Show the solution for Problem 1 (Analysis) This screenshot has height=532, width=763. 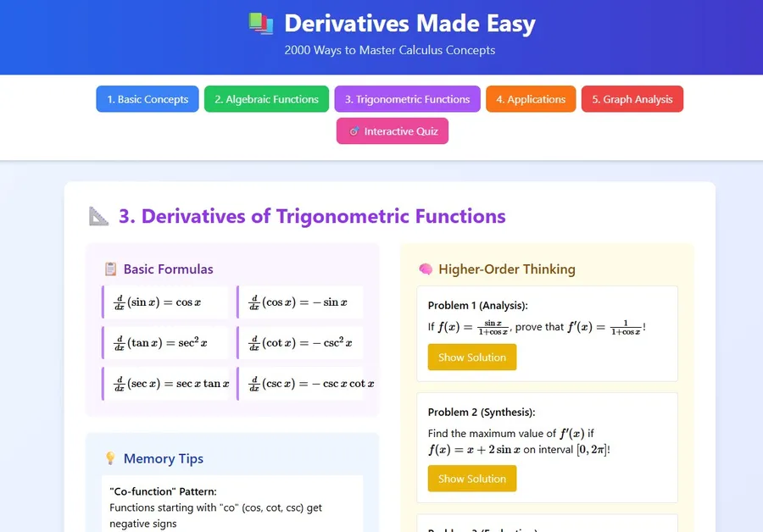(471, 357)
